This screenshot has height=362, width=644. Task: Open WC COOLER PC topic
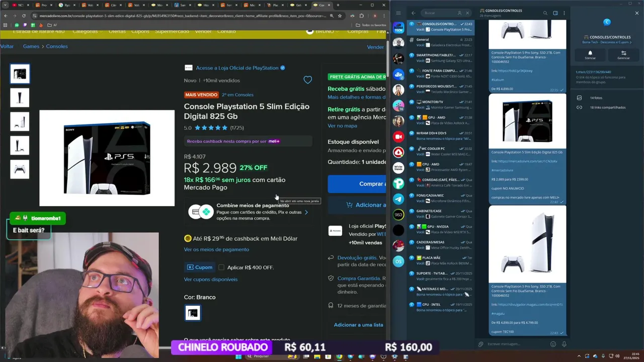point(440,151)
